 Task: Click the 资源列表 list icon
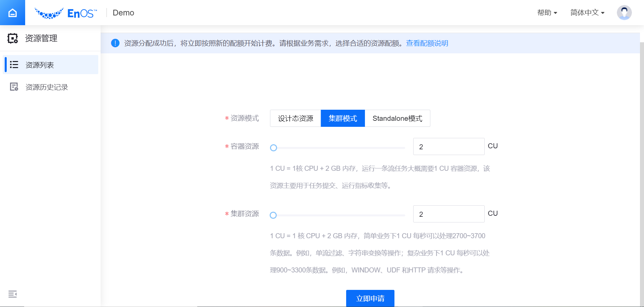pyautogui.click(x=14, y=64)
